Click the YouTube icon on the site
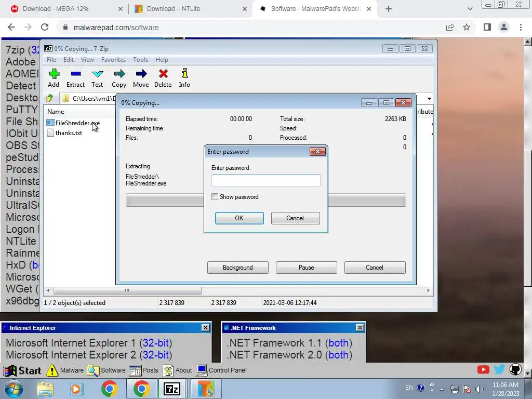This screenshot has height=399, width=532. tap(483, 369)
